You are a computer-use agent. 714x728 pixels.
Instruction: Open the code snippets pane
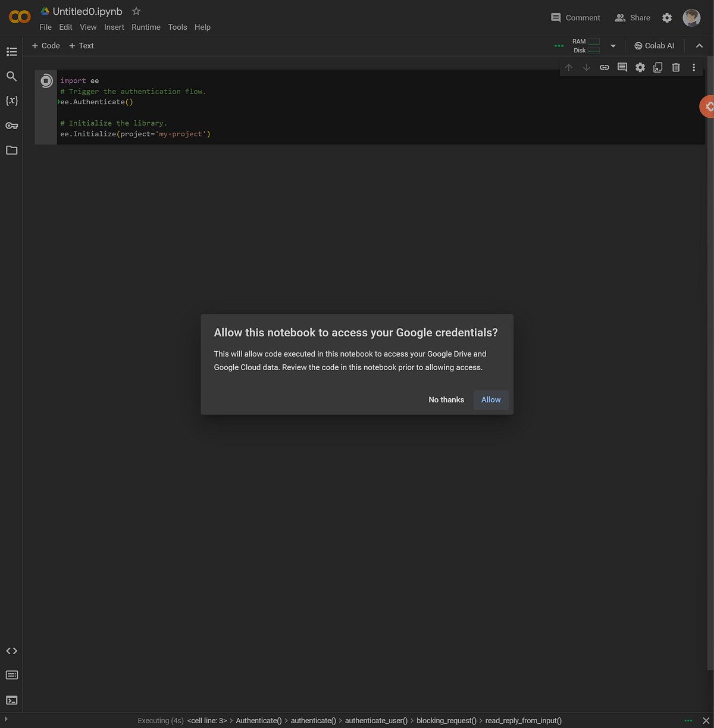(x=11, y=651)
